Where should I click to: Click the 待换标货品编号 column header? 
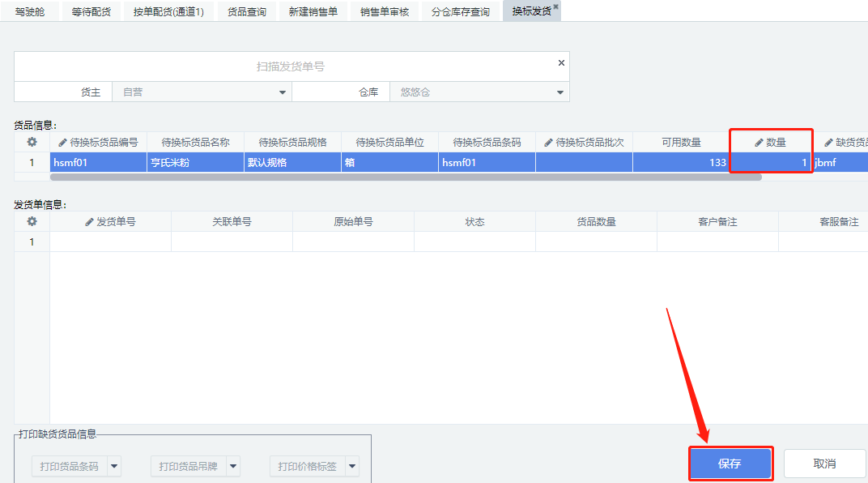click(x=98, y=142)
